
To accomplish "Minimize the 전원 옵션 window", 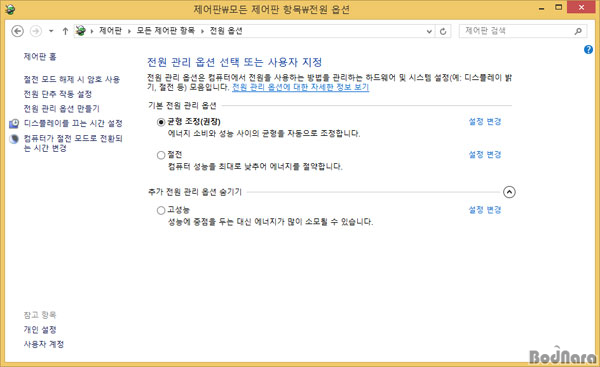I will 541,8.
